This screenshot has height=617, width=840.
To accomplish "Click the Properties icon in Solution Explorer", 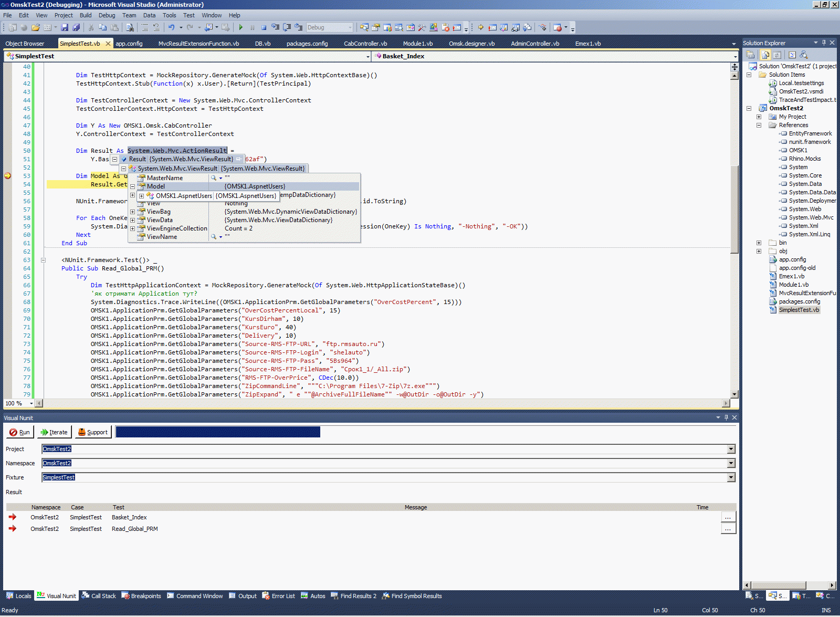I will 751,55.
